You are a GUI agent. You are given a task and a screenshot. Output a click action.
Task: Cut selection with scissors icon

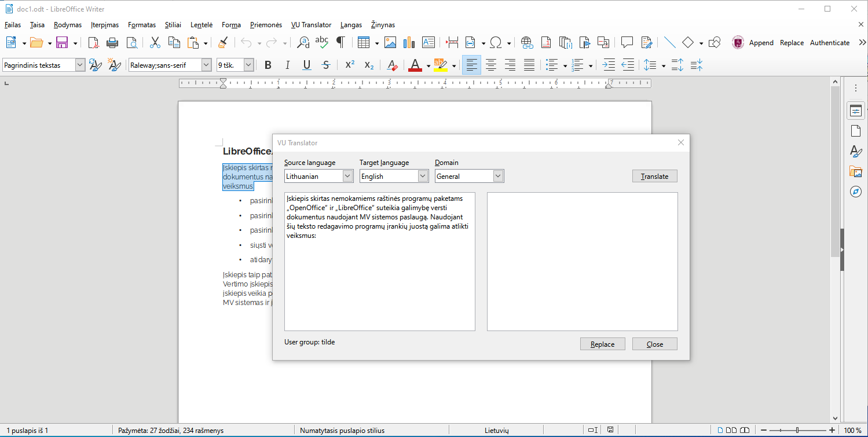pyautogui.click(x=155, y=42)
